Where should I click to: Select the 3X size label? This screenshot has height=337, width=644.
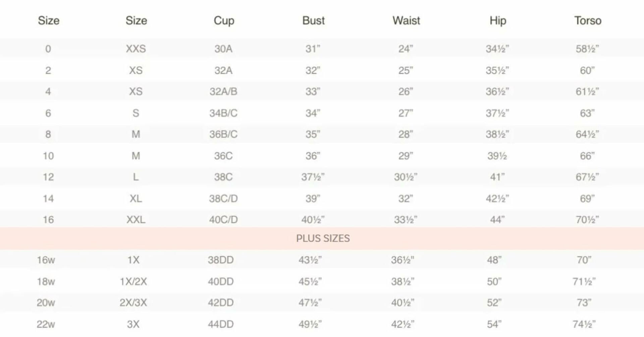[133, 324]
